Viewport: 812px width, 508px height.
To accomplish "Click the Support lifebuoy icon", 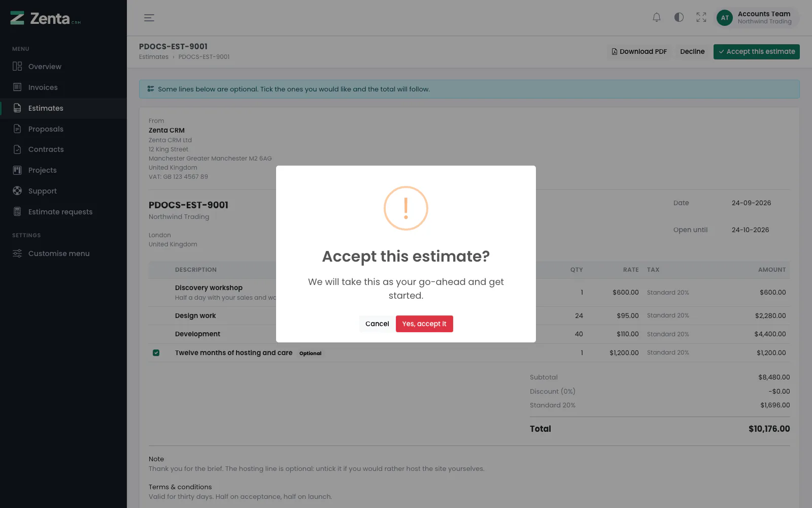I will [17, 191].
